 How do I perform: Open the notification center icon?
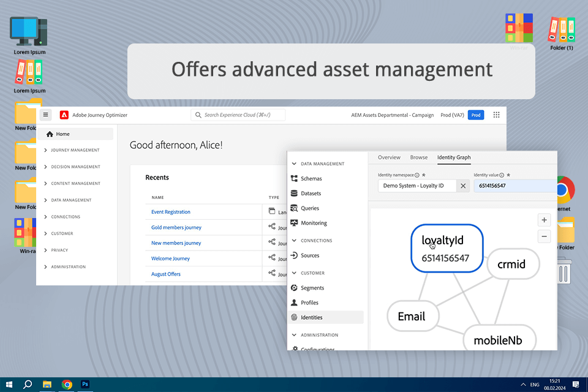pos(576,385)
